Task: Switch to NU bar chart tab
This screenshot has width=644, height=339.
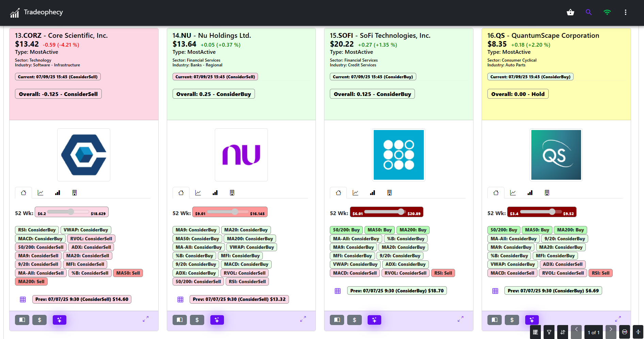Action: click(x=215, y=193)
